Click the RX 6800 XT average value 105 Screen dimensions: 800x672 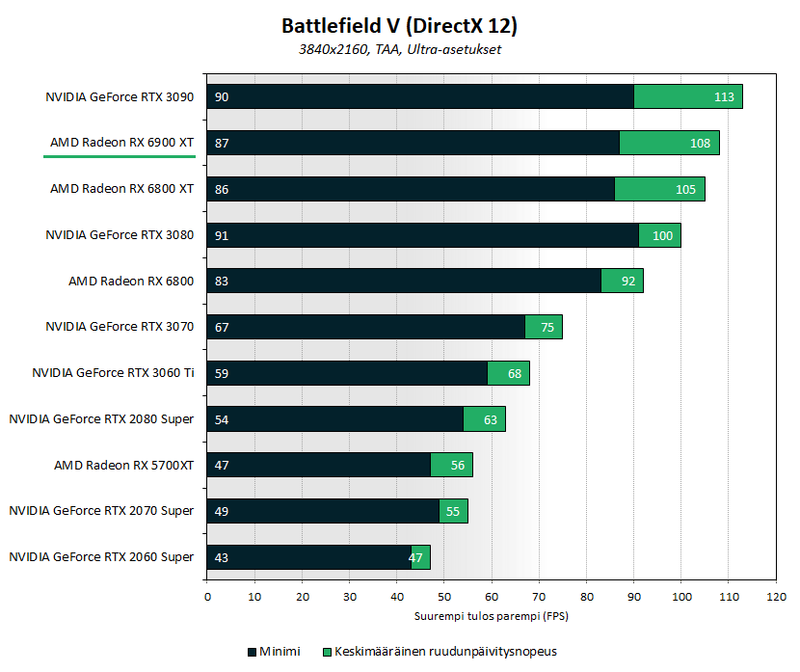point(685,190)
